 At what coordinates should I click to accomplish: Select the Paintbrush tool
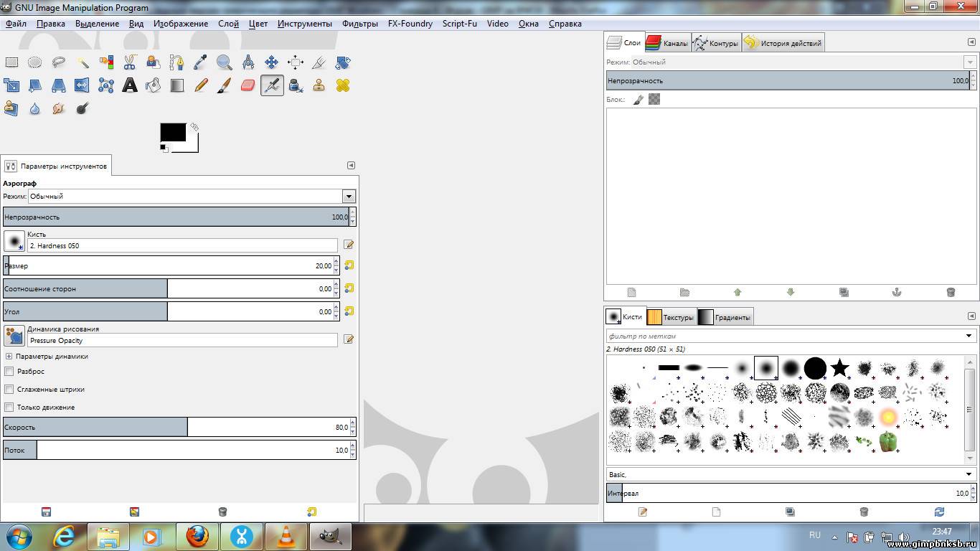[x=225, y=85]
